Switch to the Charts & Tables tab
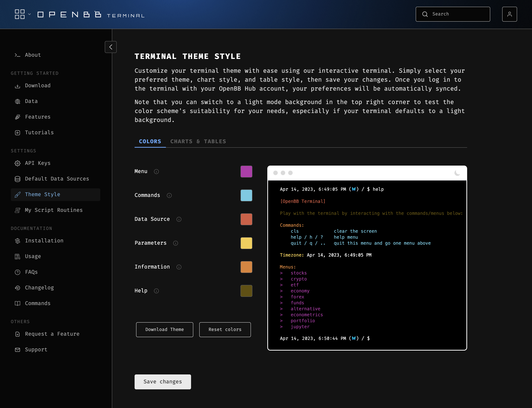 click(198, 141)
